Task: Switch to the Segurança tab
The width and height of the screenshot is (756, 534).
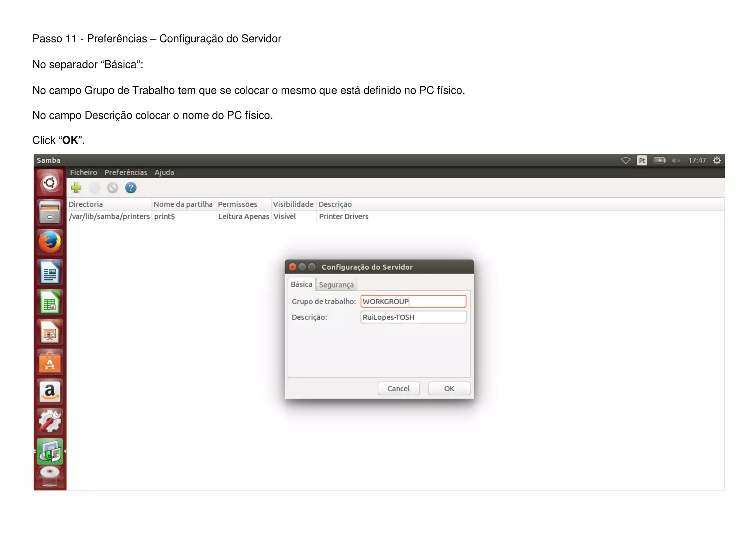Action: [x=336, y=285]
